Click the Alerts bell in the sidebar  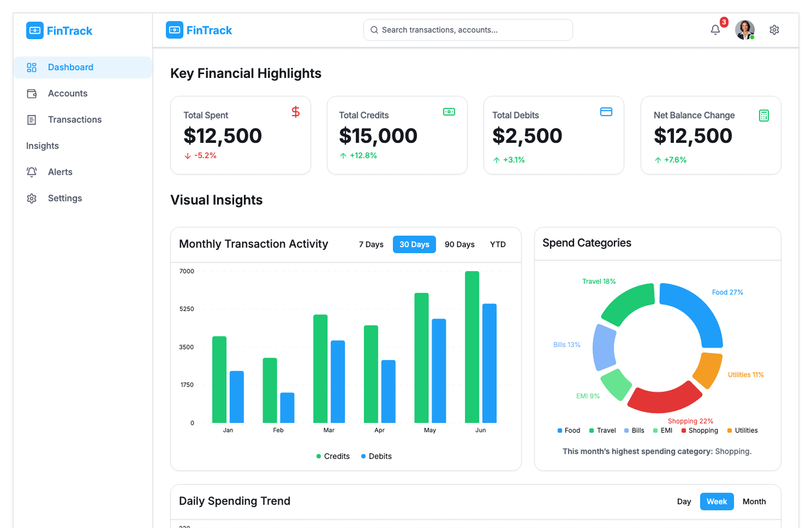(x=32, y=172)
